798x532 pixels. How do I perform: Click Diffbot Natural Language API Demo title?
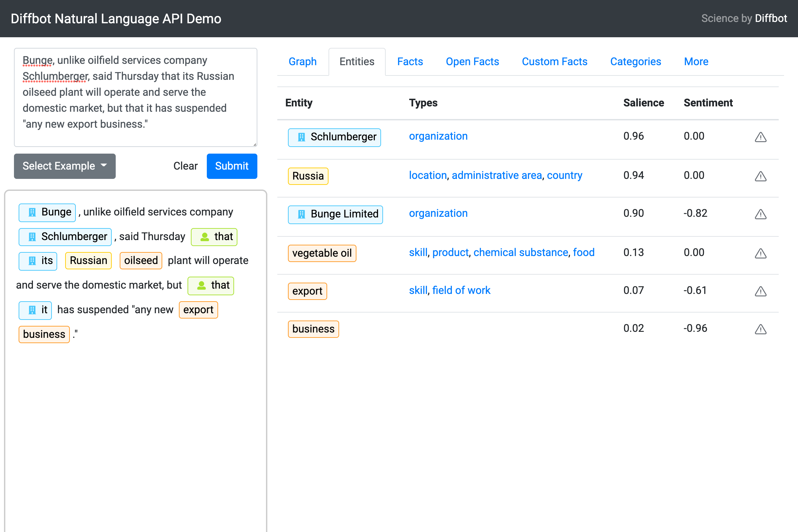coord(116,19)
